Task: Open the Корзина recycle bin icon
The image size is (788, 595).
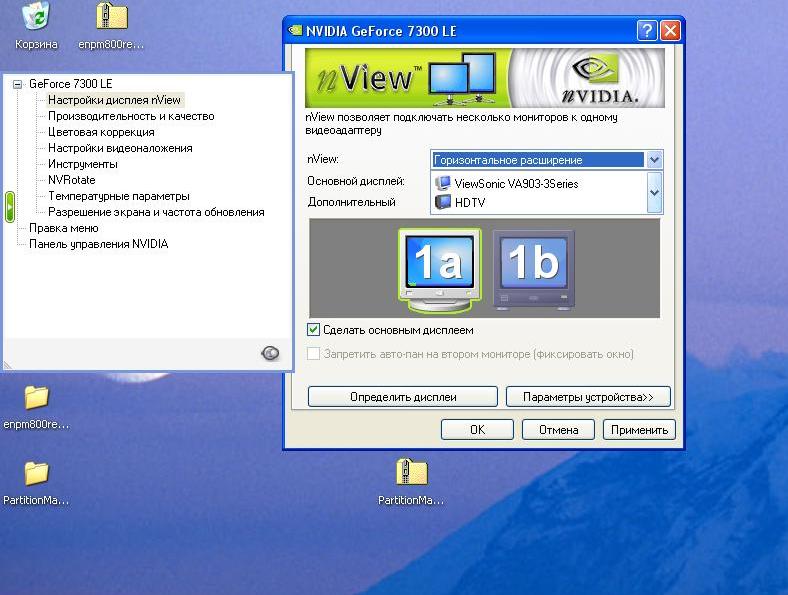Action: (37, 18)
